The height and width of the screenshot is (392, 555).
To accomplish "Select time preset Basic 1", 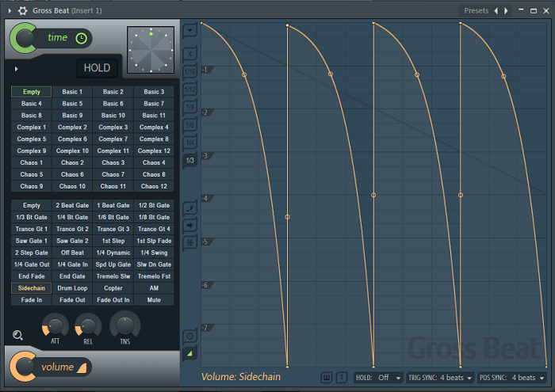I will click(72, 92).
